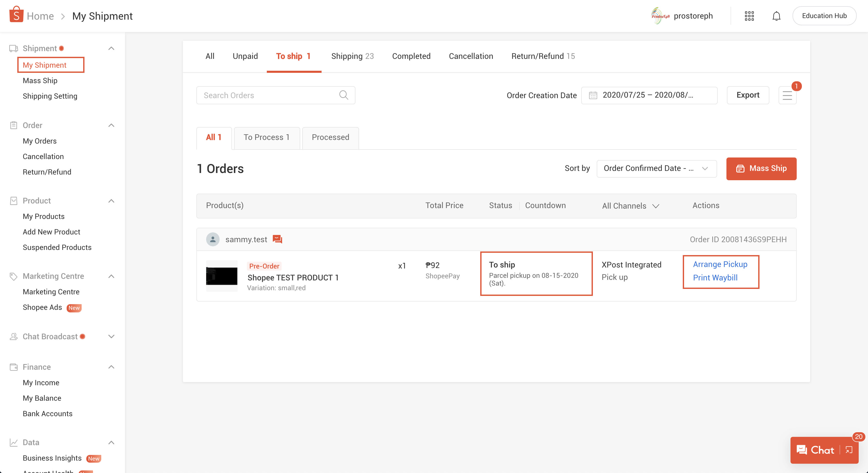Click the Order section icon
The width and height of the screenshot is (868, 473).
13,125
